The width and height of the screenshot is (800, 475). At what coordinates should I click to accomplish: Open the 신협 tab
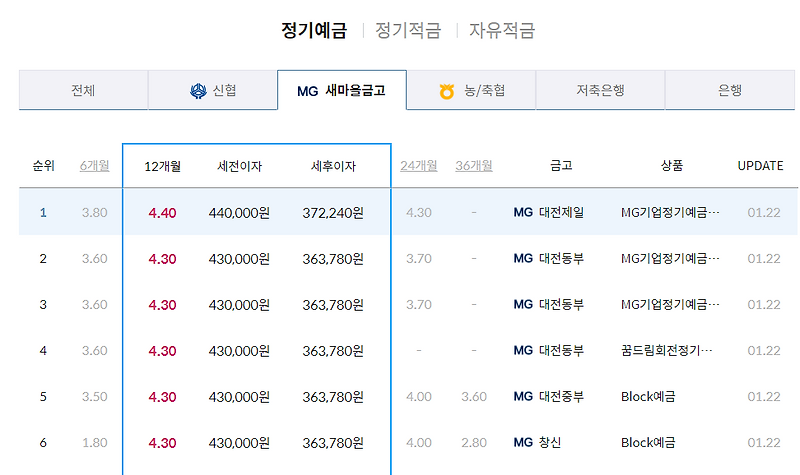213,90
